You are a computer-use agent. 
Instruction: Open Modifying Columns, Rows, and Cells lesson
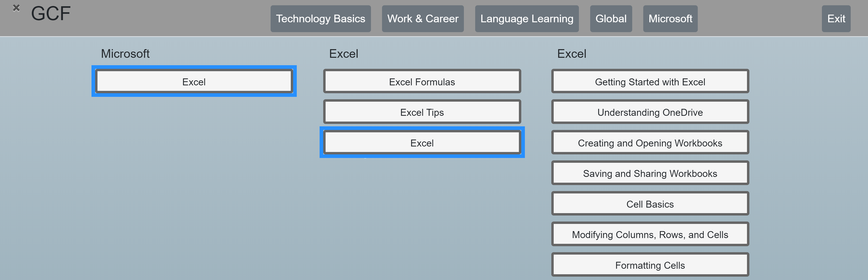click(x=650, y=234)
